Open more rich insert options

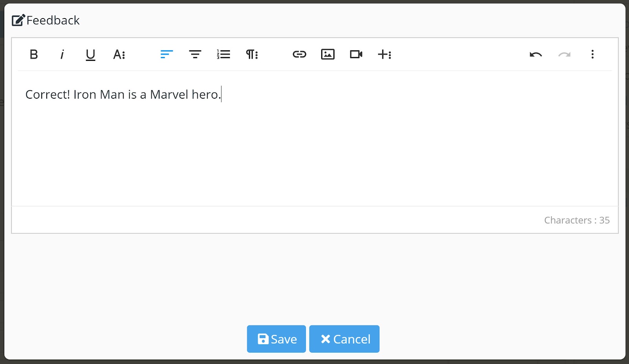pyautogui.click(x=384, y=54)
